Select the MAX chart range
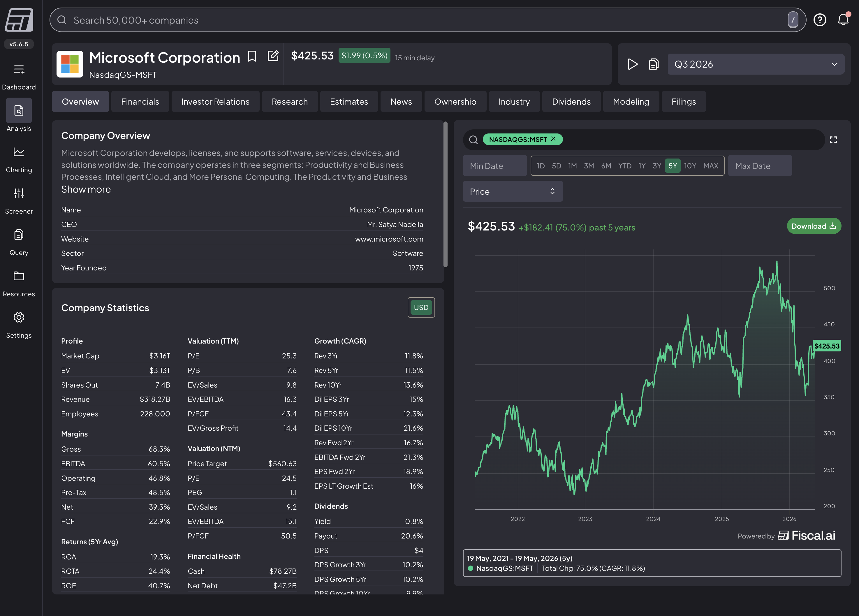This screenshot has height=616, width=859. pos(710,166)
